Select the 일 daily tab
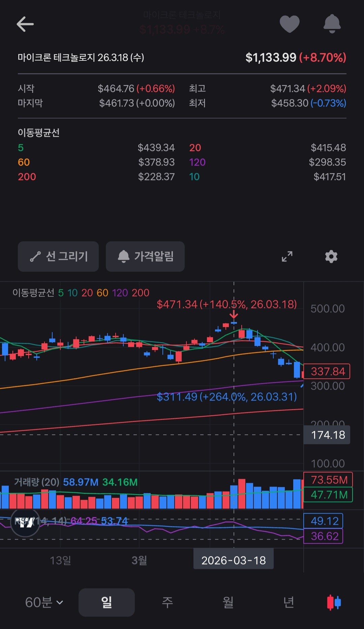This screenshot has width=364, height=629. [107, 602]
